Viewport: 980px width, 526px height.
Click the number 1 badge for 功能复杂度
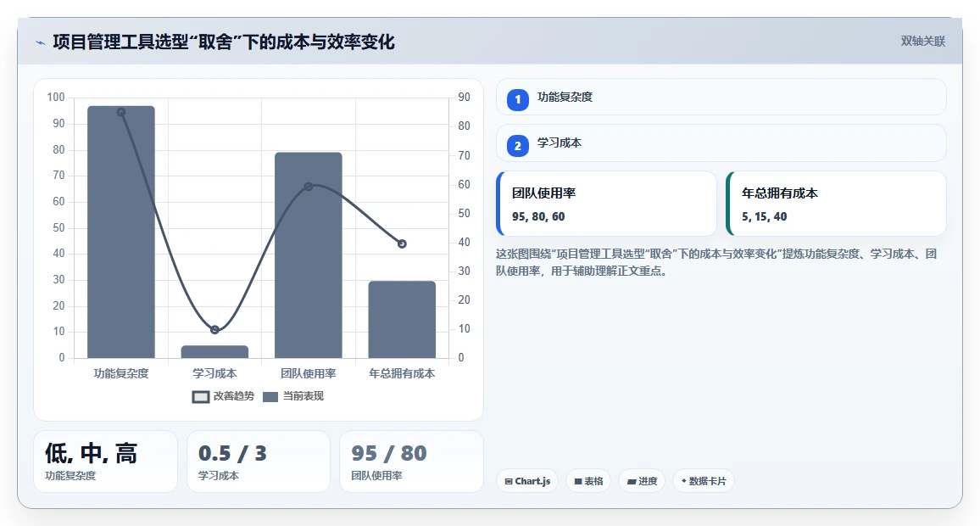pyautogui.click(x=517, y=99)
